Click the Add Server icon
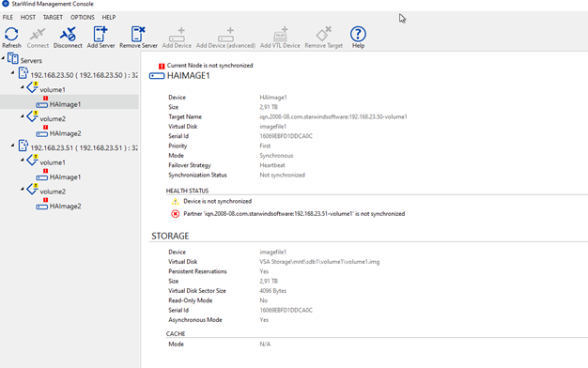This screenshot has width=588, height=368. [101, 38]
